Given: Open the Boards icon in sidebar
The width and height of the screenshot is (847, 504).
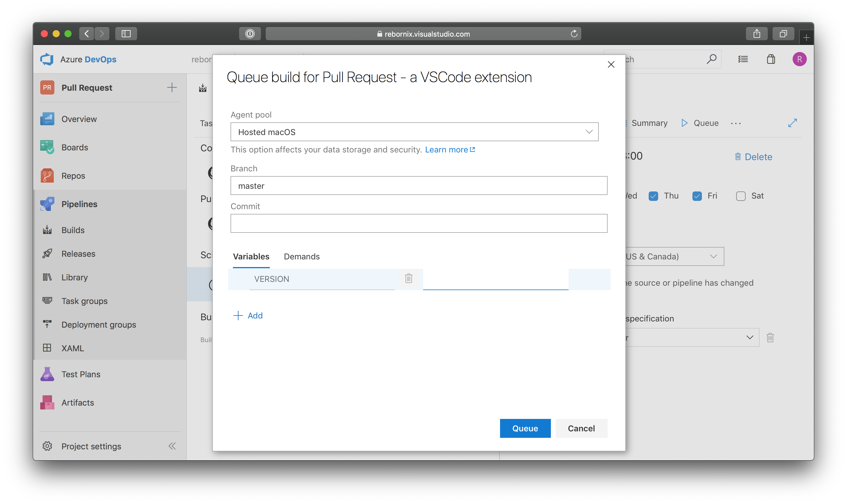Looking at the screenshot, I should [x=47, y=147].
